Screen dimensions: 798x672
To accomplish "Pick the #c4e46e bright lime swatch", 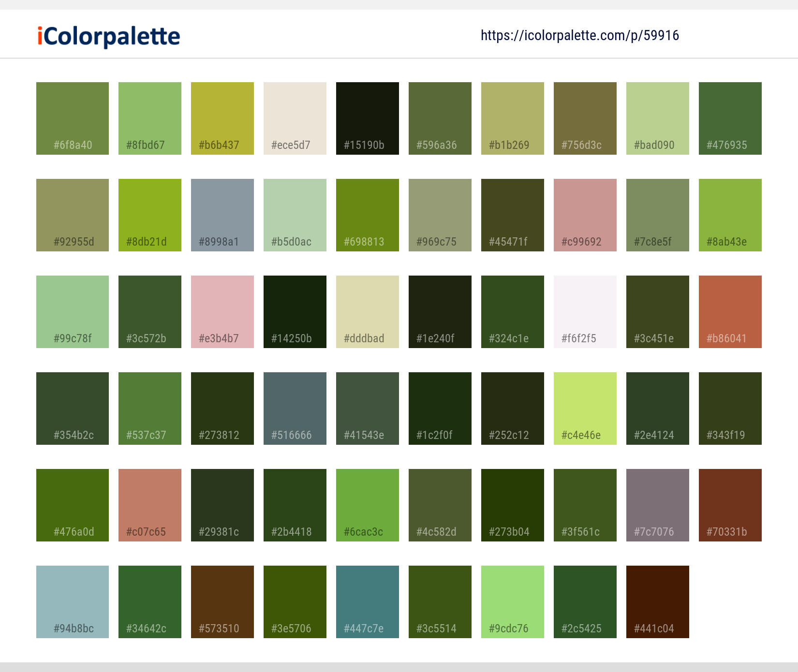I will point(585,409).
